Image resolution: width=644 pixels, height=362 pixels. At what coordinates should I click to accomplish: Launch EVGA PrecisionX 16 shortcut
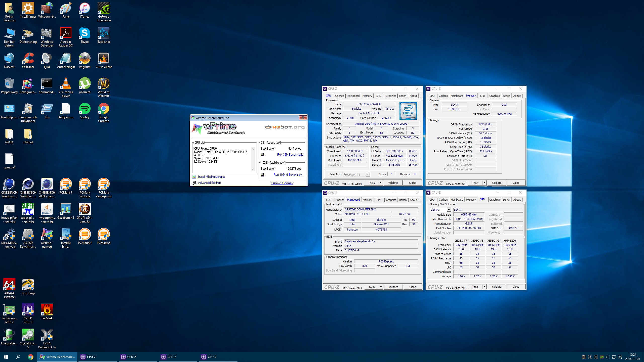pos(47,339)
